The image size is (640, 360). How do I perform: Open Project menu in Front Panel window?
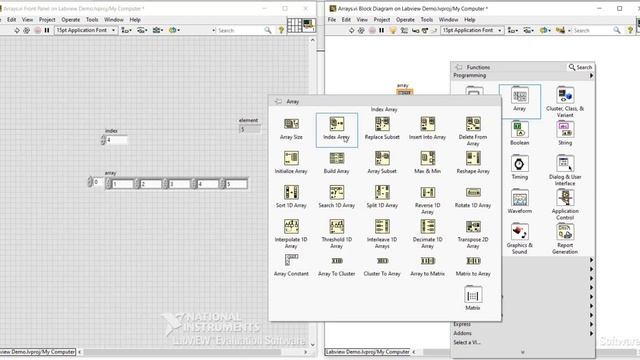pyautogui.click(x=47, y=20)
